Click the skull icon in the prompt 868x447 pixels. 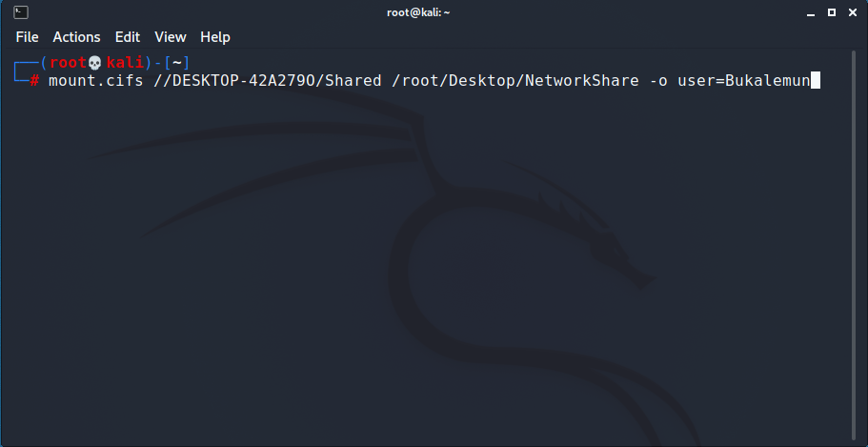95,63
